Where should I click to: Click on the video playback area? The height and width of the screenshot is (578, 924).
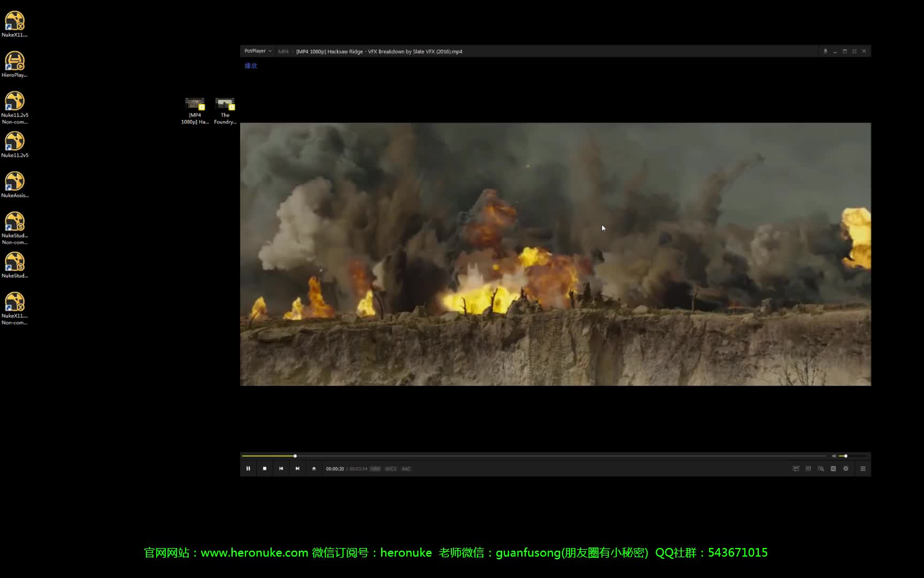click(x=555, y=254)
